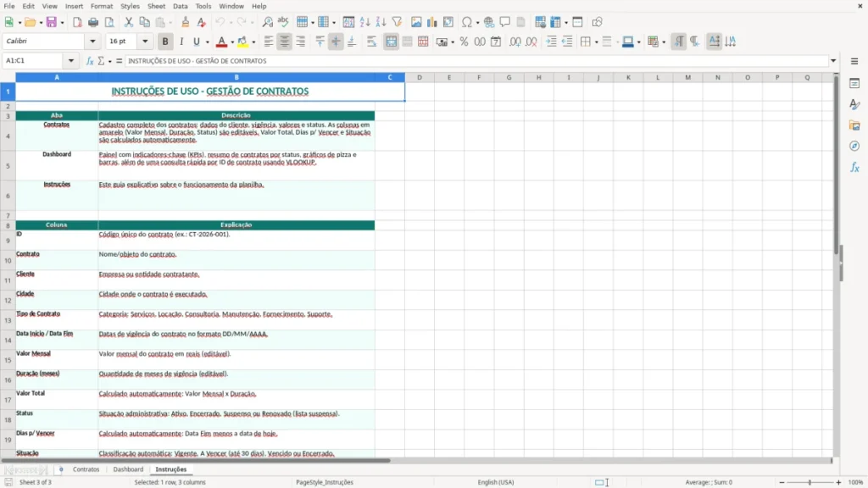
Task: Clear direct formatting
Action: click(202, 22)
